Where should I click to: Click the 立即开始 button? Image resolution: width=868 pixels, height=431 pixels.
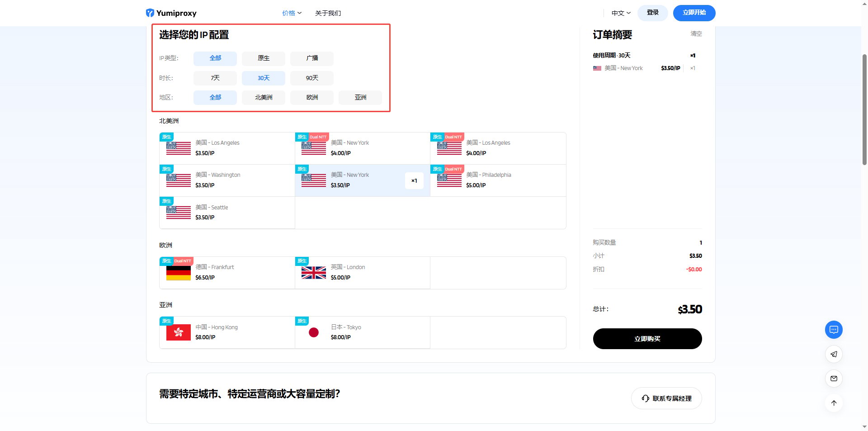pyautogui.click(x=694, y=13)
